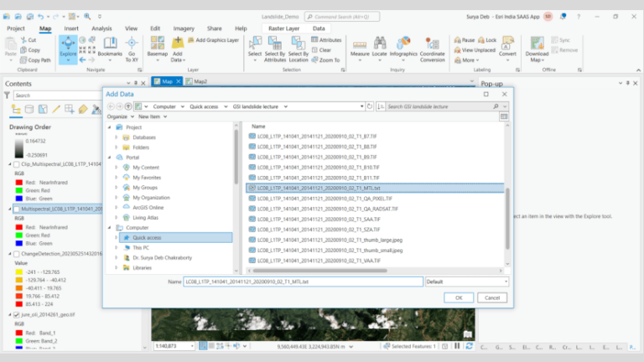Open the Raster Layer contextual tab

[x=283, y=28]
